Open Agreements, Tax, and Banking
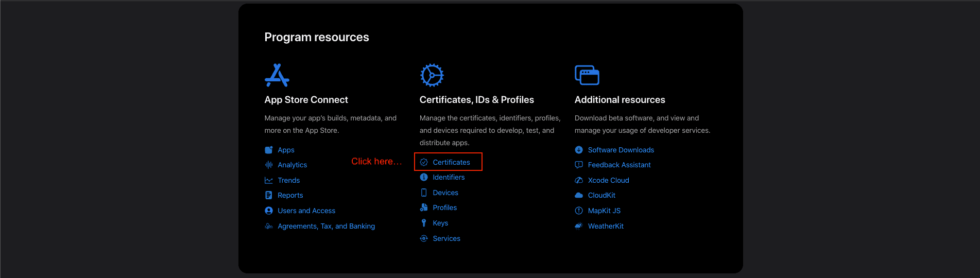 point(326,226)
